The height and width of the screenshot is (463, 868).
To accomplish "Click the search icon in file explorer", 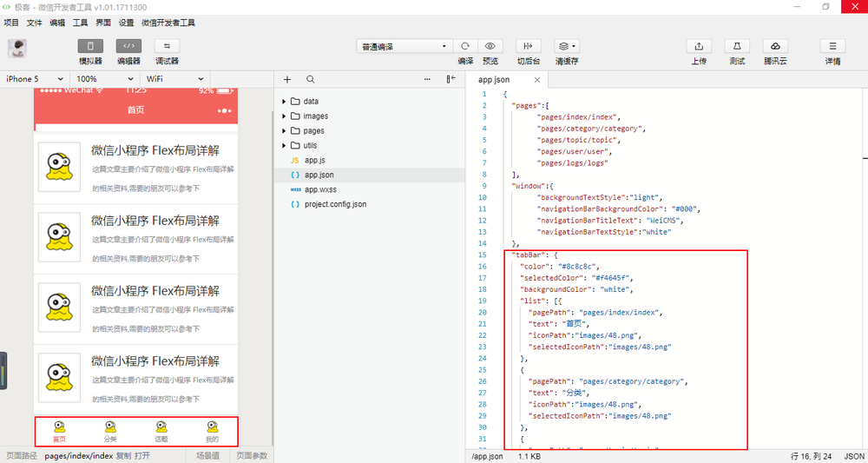I will tap(310, 79).
